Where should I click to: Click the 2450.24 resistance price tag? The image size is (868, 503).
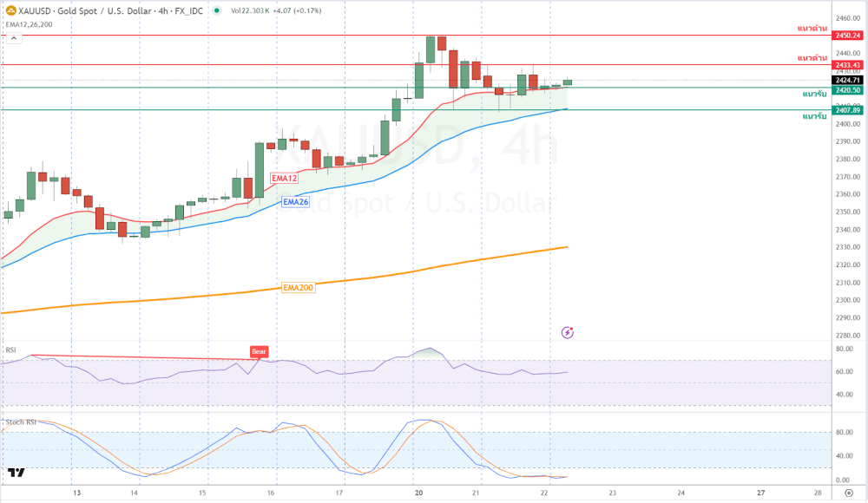(x=847, y=36)
